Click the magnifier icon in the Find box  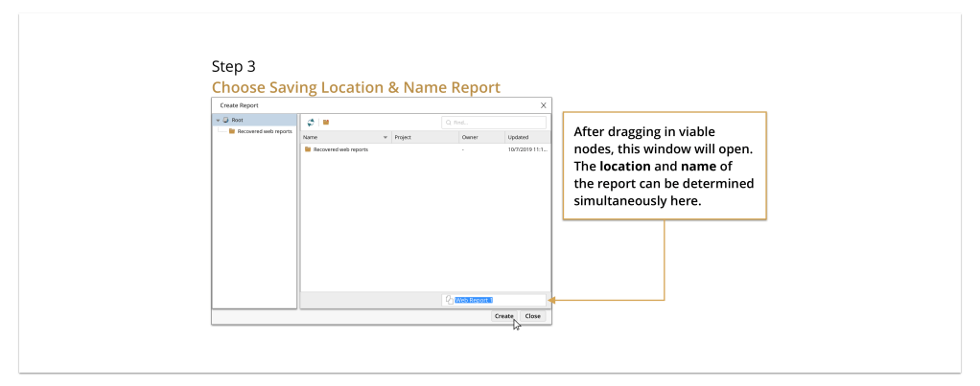(448, 123)
